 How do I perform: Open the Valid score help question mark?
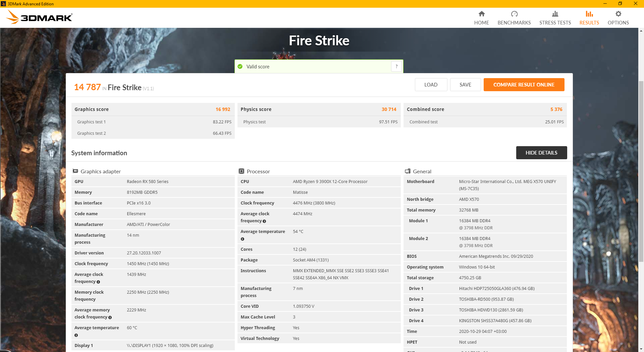(x=396, y=66)
